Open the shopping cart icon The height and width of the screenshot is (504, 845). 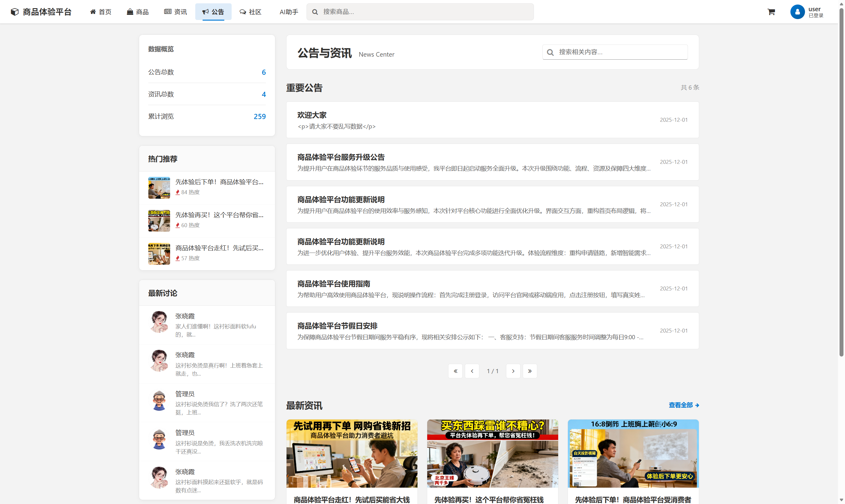pos(771,12)
